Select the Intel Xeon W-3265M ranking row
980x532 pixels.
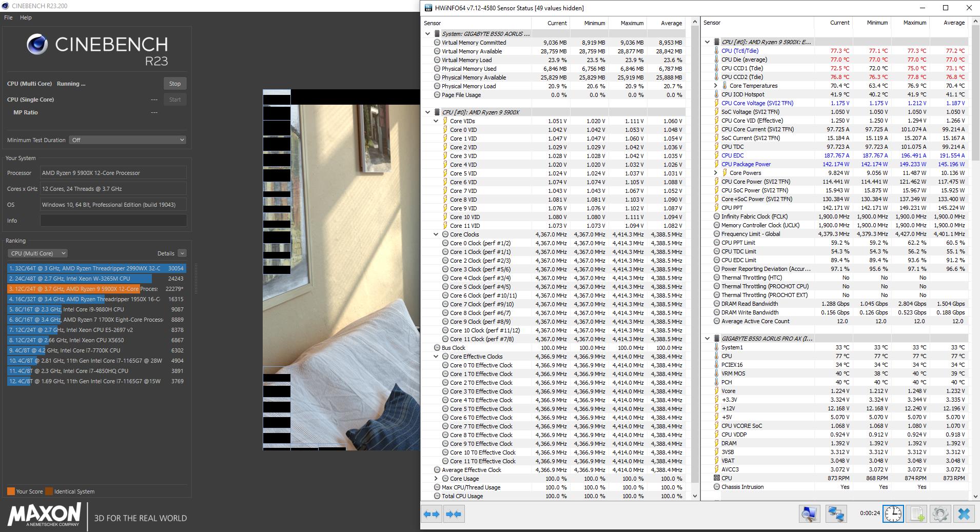click(96, 279)
